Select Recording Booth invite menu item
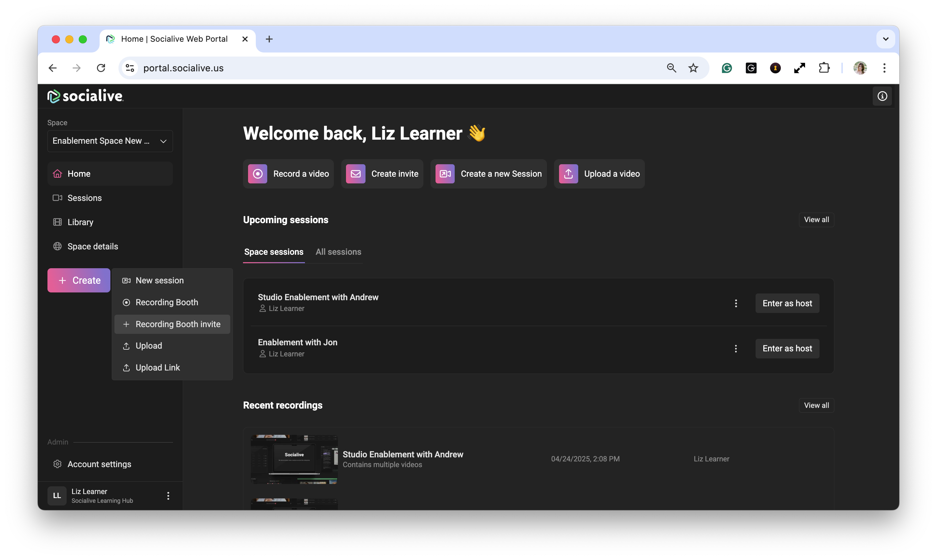 [x=177, y=324]
